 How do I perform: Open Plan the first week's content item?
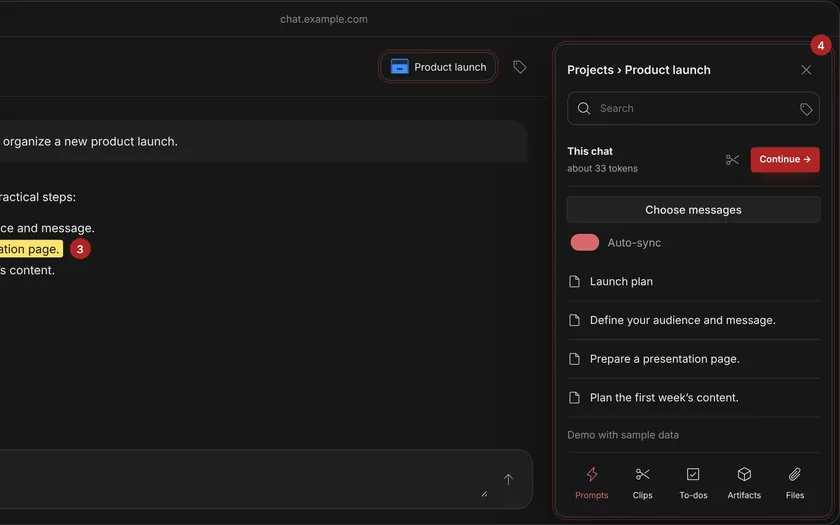click(x=693, y=398)
